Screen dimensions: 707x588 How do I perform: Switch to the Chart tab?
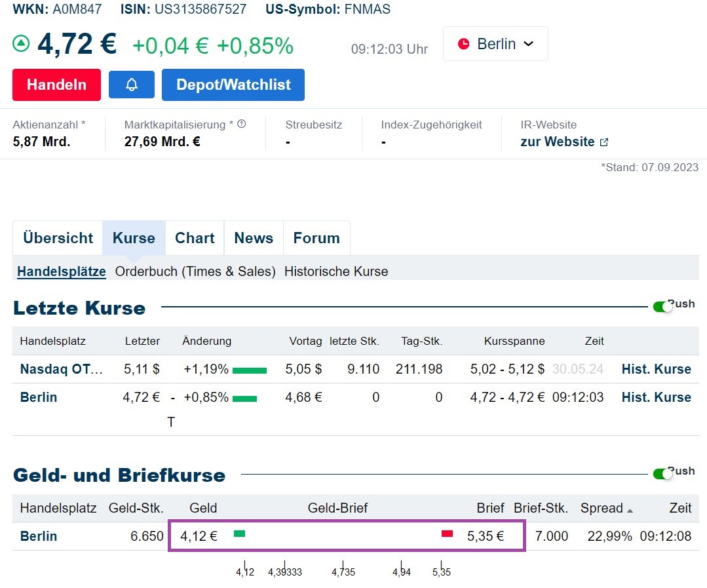tap(194, 238)
